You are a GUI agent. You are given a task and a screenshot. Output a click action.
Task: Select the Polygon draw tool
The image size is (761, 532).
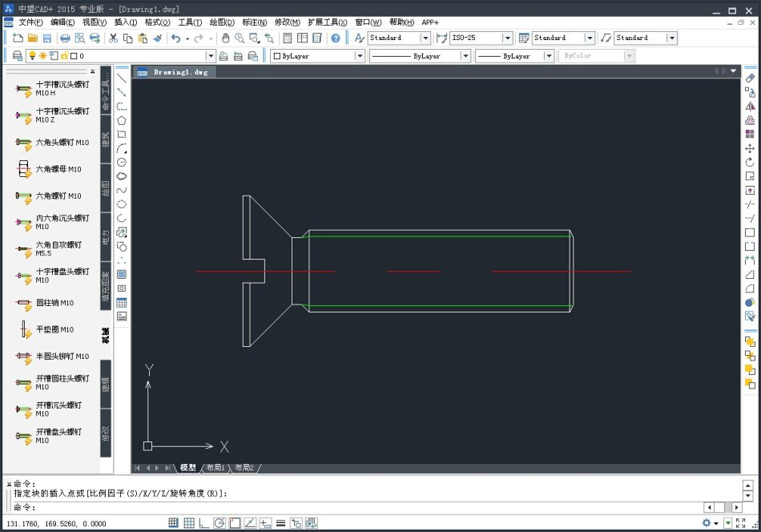[122, 120]
